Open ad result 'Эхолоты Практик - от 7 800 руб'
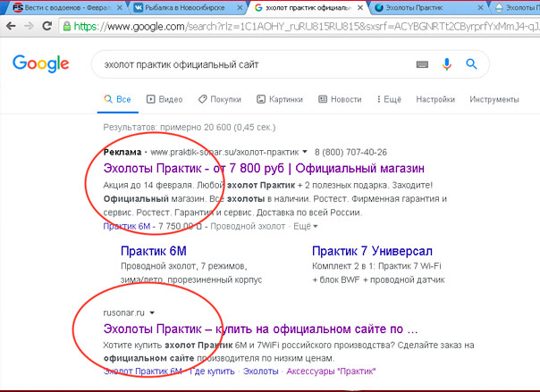This screenshot has height=392, width=540. [264, 169]
